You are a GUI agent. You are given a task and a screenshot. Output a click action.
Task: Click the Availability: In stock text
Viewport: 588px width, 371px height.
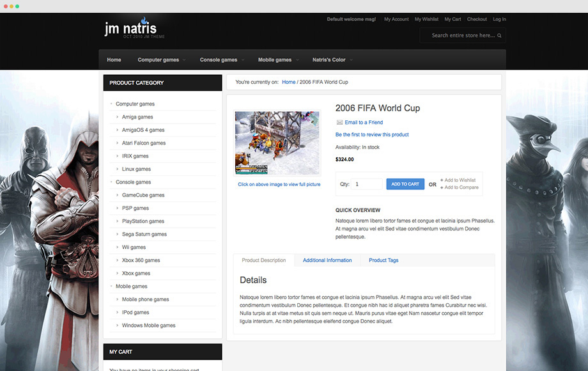tap(357, 147)
